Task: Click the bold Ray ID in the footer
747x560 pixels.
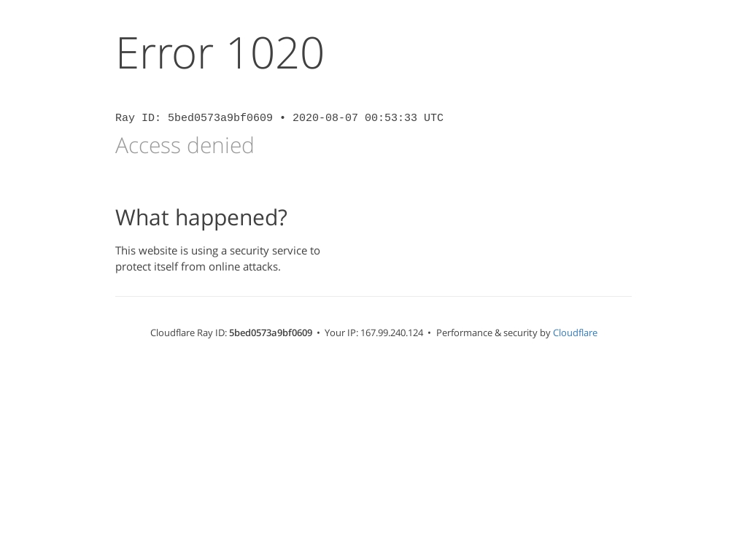Action: [271, 332]
